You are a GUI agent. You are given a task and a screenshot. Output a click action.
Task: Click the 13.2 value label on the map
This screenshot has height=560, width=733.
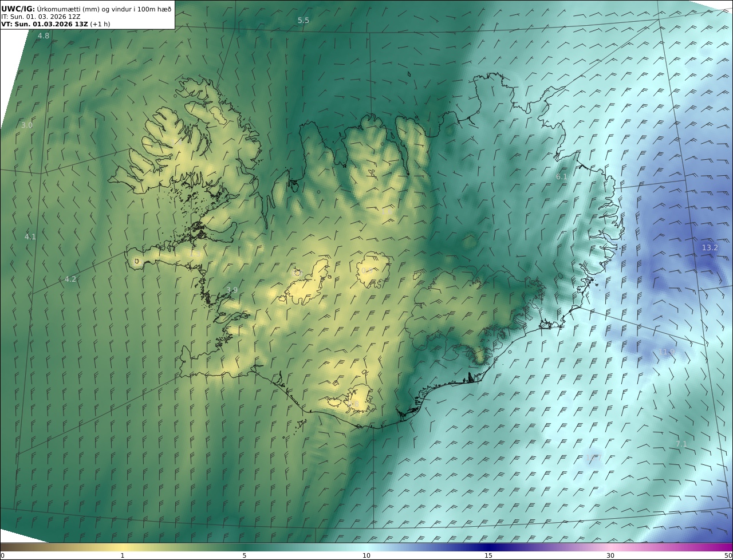click(x=710, y=248)
